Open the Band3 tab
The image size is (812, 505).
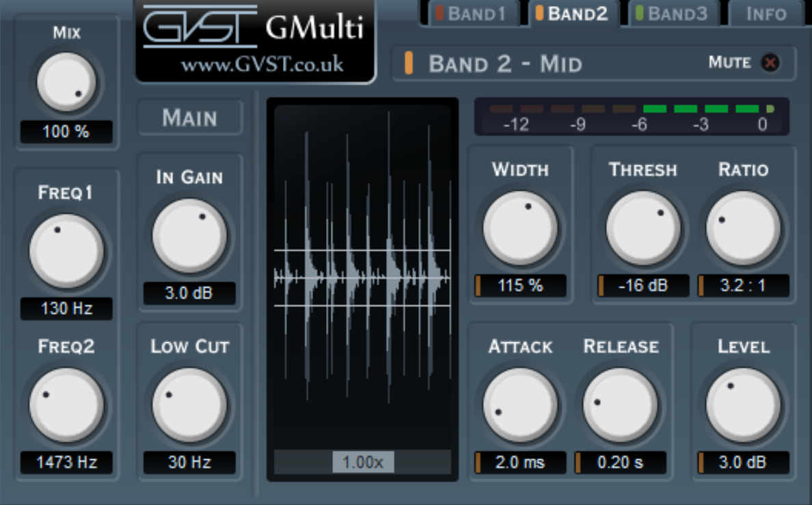click(674, 14)
